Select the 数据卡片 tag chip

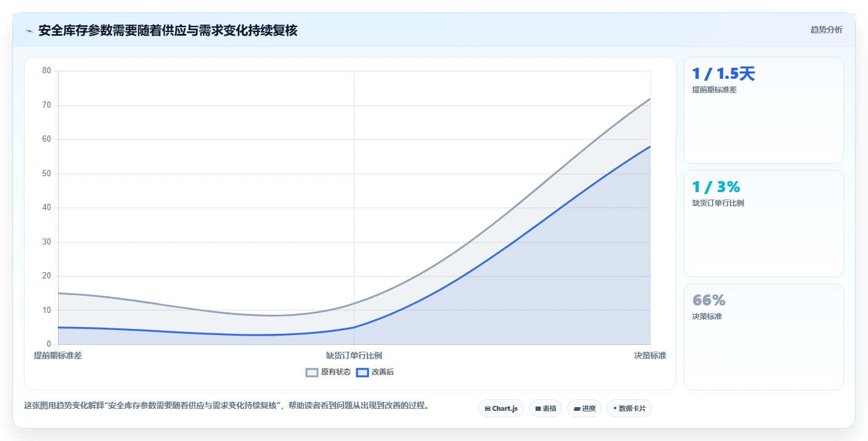[x=629, y=408]
